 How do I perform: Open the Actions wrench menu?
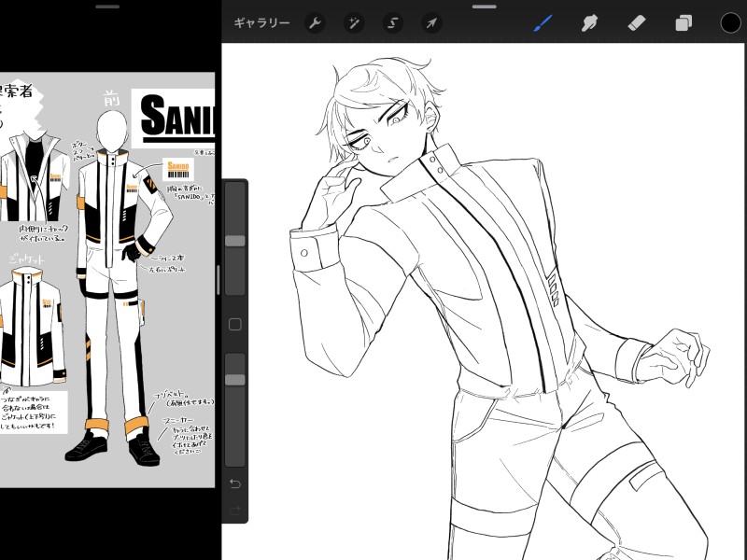315,22
